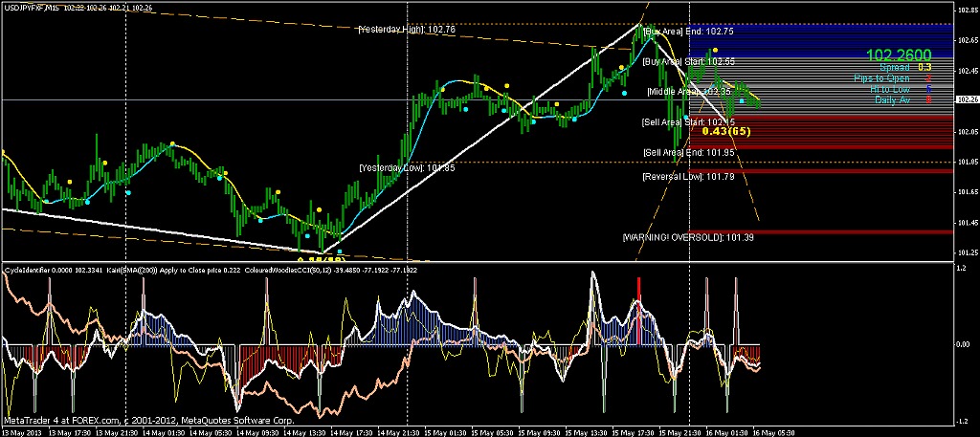Click the Pips to Open label
Screen dimensions: 980x437
click(x=882, y=78)
